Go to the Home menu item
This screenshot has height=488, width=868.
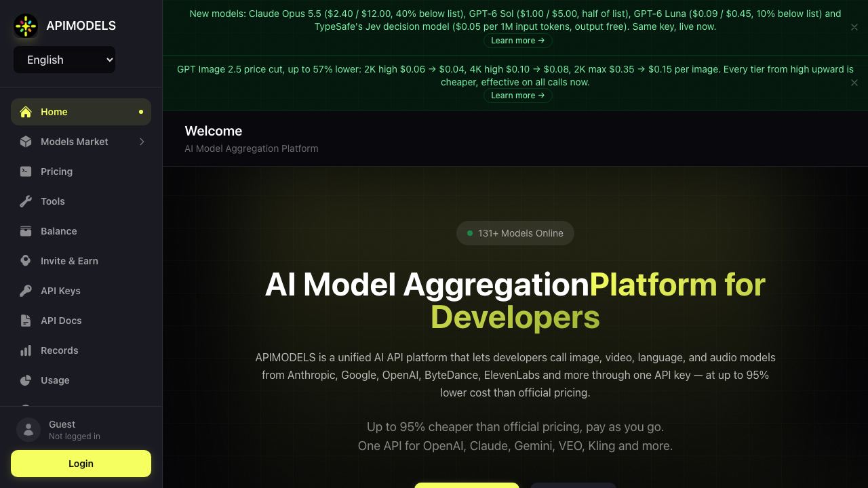pyautogui.click(x=81, y=112)
